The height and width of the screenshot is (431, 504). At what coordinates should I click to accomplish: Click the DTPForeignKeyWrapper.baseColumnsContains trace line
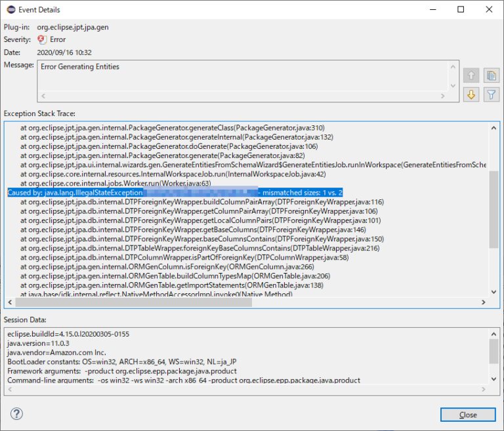point(202,239)
